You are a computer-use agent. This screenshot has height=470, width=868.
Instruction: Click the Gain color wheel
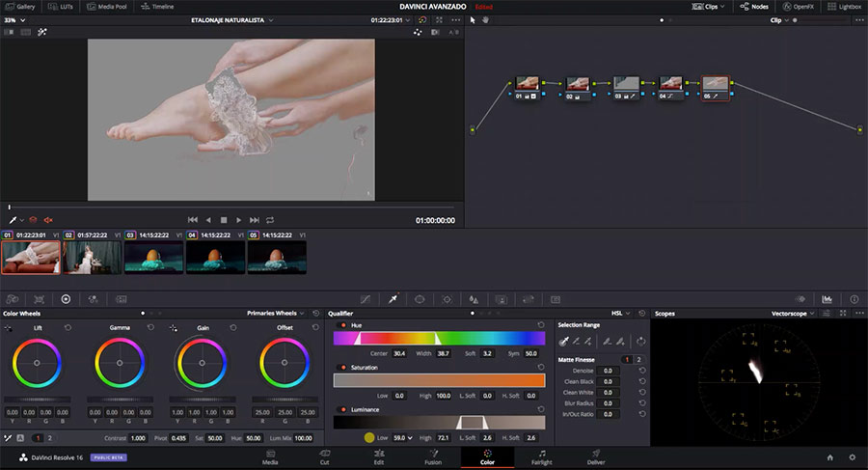(203, 363)
